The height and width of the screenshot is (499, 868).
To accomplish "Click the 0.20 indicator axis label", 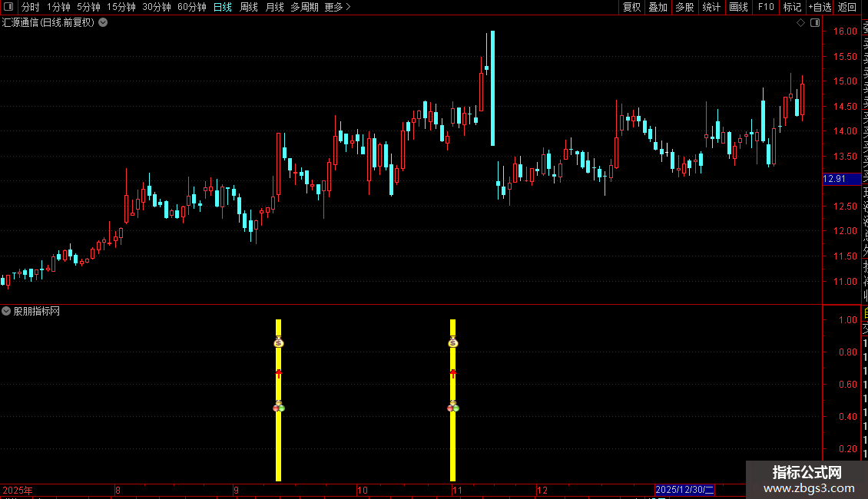I will pos(847,448).
